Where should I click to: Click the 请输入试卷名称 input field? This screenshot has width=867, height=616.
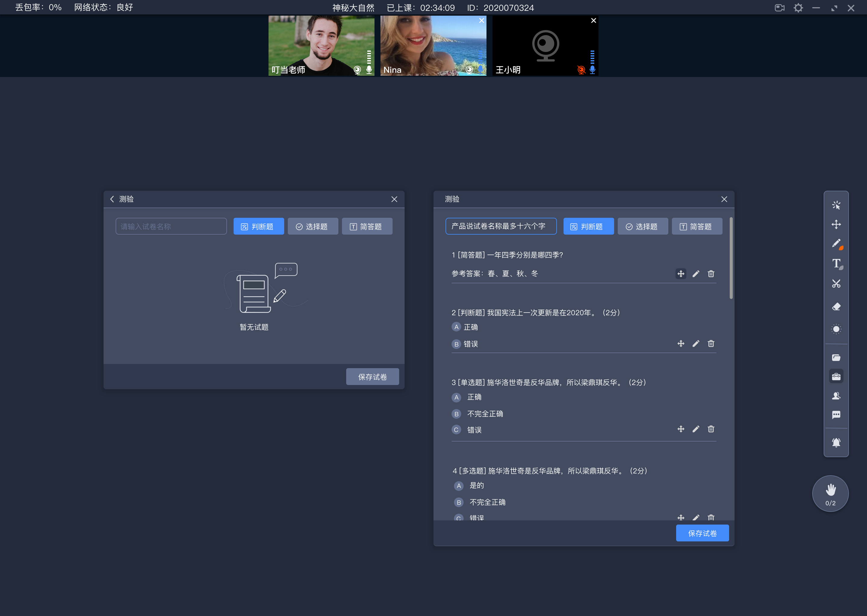[x=171, y=226]
